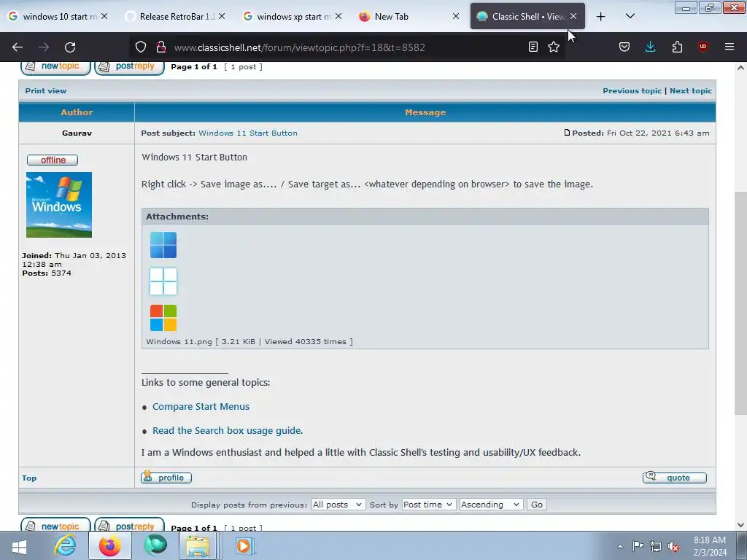Open Classic Shell globe icon in taskbar
747x560 pixels.
(x=156, y=545)
